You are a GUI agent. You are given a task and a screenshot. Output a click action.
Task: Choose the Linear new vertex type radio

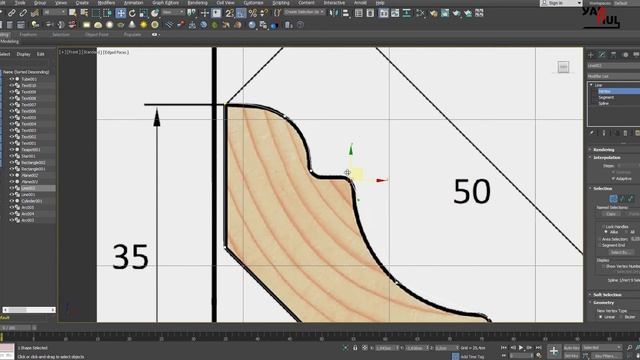[x=600, y=317]
